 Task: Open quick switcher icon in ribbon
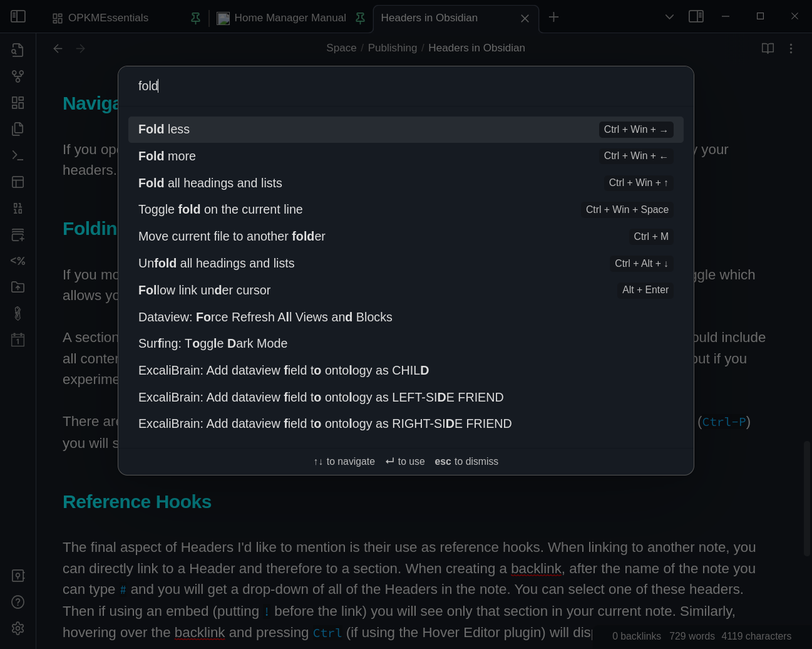[x=18, y=50]
